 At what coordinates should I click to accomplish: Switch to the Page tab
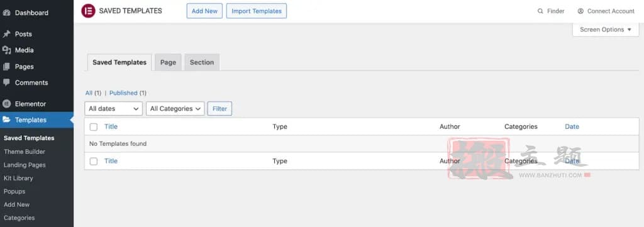tap(168, 62)
